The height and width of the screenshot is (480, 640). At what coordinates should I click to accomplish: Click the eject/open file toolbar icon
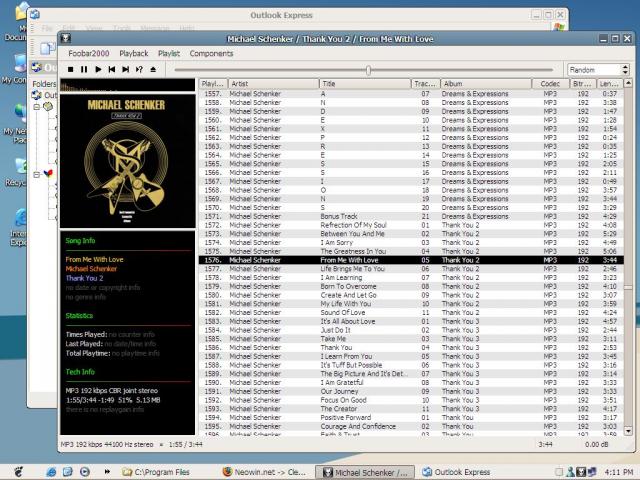(x=153, y=70)
